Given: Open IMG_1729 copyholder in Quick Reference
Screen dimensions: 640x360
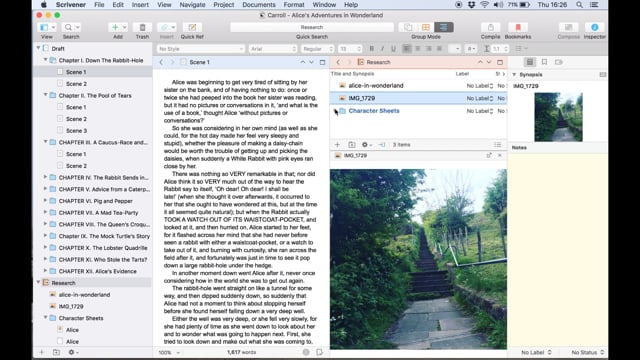Looking at the screenshot, I should pos(489,155).
